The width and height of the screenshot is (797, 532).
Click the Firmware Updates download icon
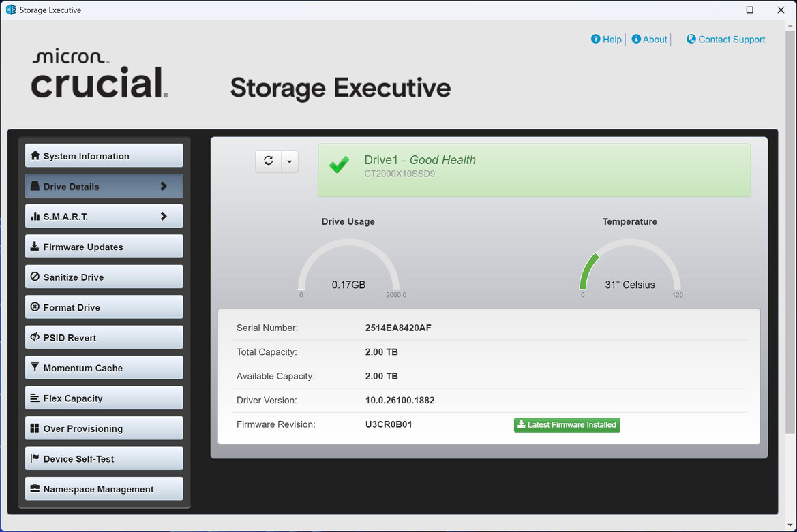click(35, 247)
